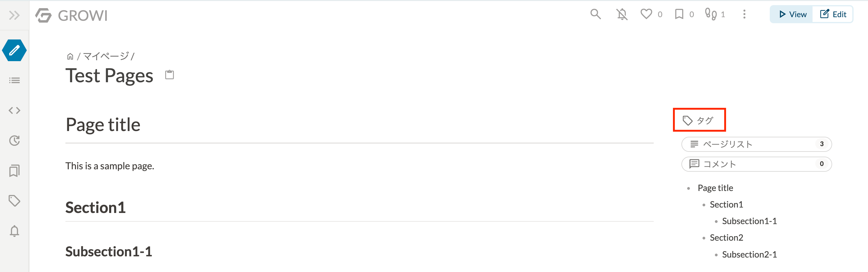Open the ページリスト page list button

point(756,144)
